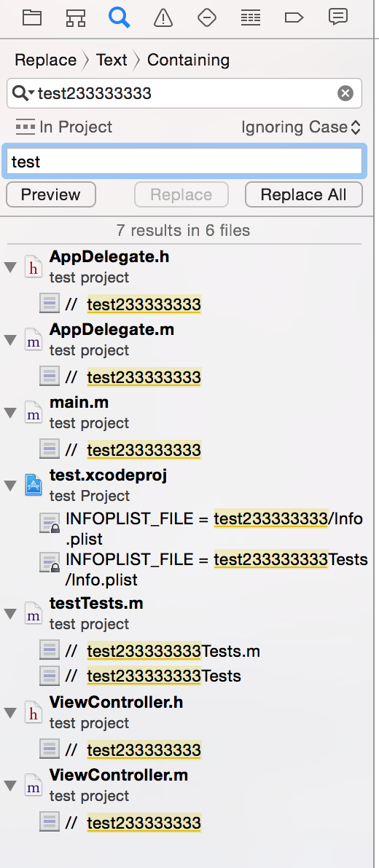Image resolution: width=379 pixels, height=868 pixels.
Task: Open the Symbol navigator hierarchy icon
Action: tap(76, 17)
